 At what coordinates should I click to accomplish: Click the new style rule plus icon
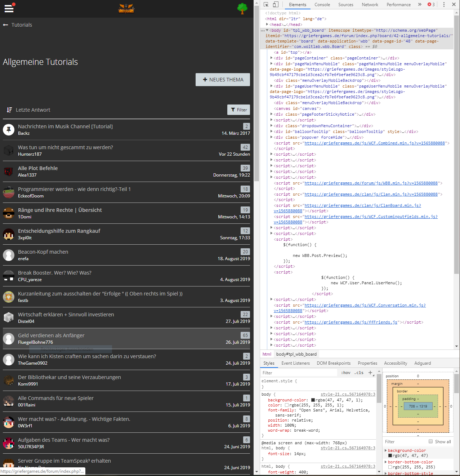tap(370, 373)
